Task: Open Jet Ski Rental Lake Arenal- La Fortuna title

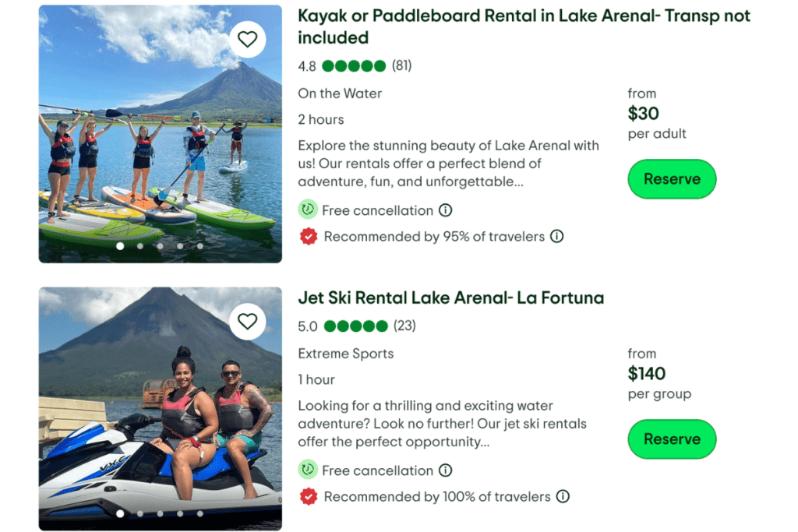Action: coord(450,298)
